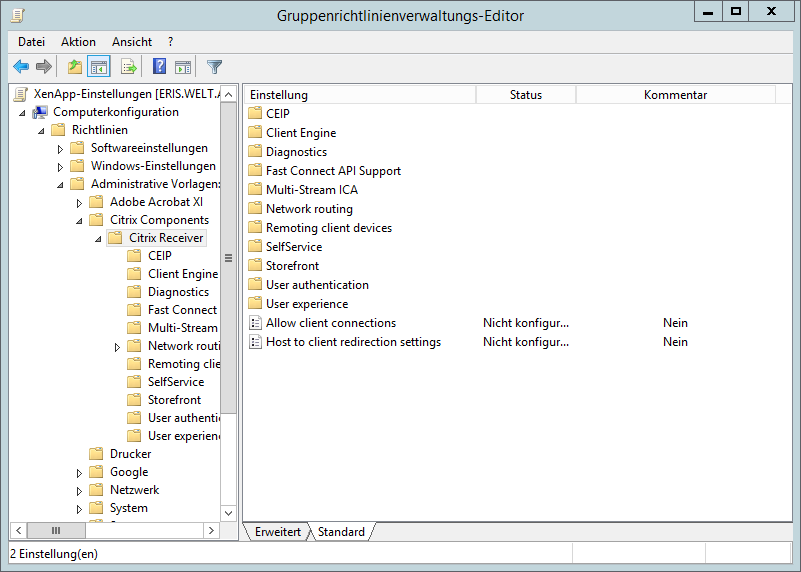Open Help via the blue question-mark icon
Viewport: 801px width, 572px height.
coord(159,66)
